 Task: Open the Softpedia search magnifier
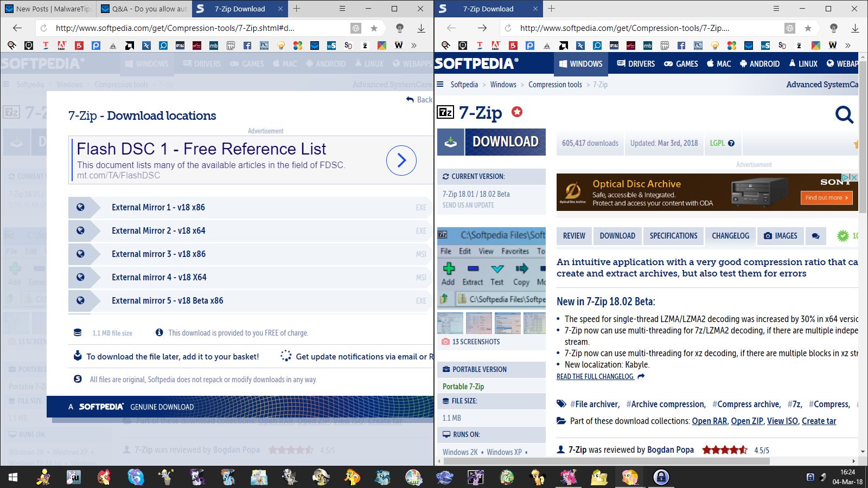tap(844, 114)
